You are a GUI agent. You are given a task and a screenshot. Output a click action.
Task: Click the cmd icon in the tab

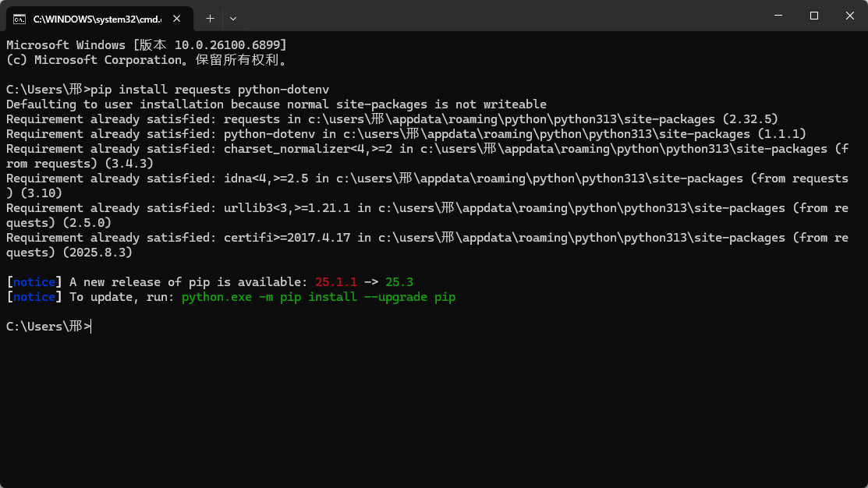[19, 18]
